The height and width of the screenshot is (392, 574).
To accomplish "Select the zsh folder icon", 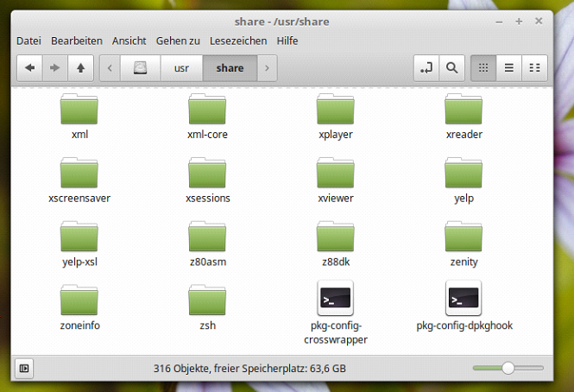I will (207, 300).
